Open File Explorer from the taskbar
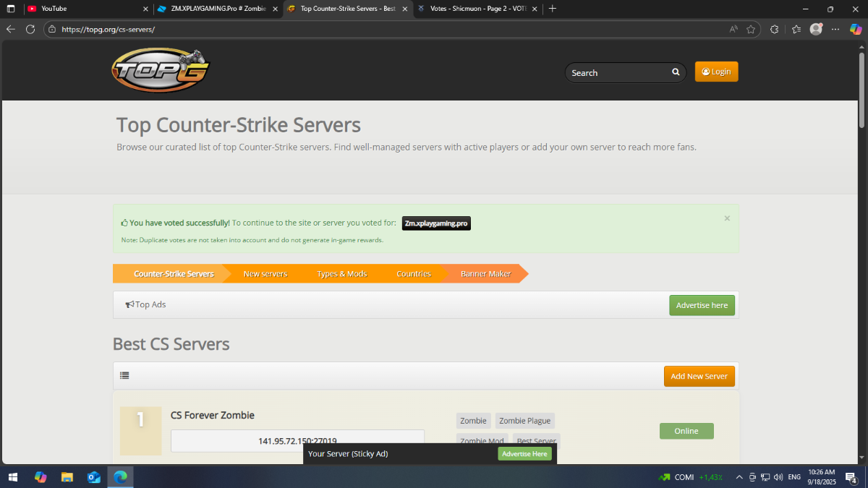Image resolution: width=868 pixels, height=488 pixels. click(67, 477)
